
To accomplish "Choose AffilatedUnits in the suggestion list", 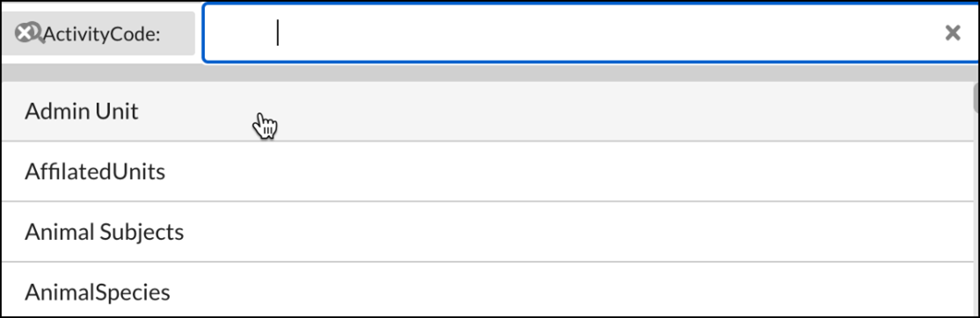I will (487, 171).
